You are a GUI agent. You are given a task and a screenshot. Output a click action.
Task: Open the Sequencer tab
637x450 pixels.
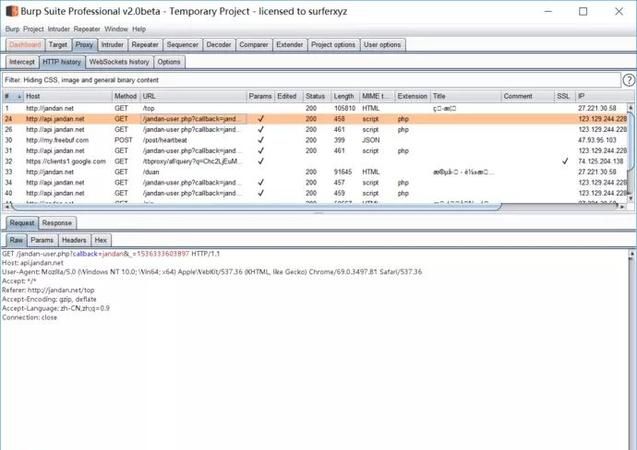[182, 45]
